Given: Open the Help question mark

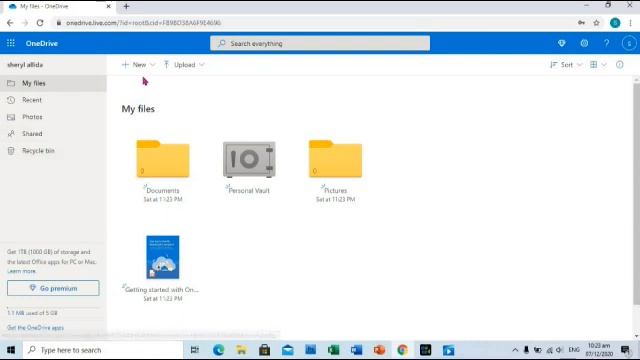Looking at the screenshot, I should click(x=607, y=43).
